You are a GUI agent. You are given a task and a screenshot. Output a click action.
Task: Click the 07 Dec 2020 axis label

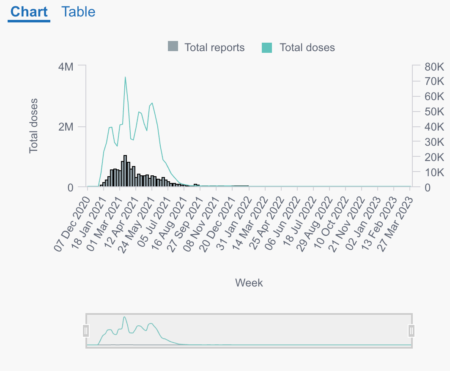click(72, 224)
